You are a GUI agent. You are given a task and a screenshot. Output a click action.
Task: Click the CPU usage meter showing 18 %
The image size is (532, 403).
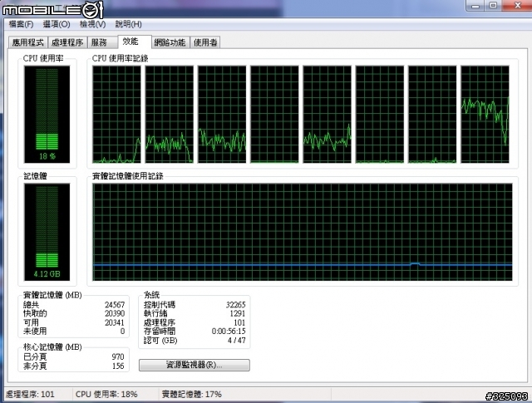click(47, 115)
